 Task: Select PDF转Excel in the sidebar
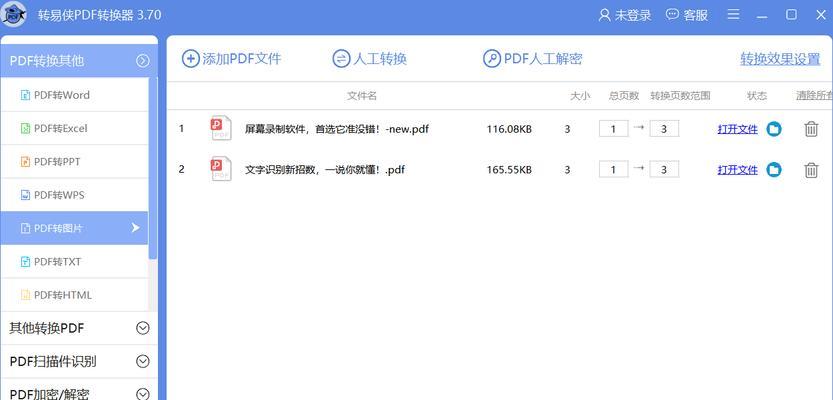pos(74,128)
